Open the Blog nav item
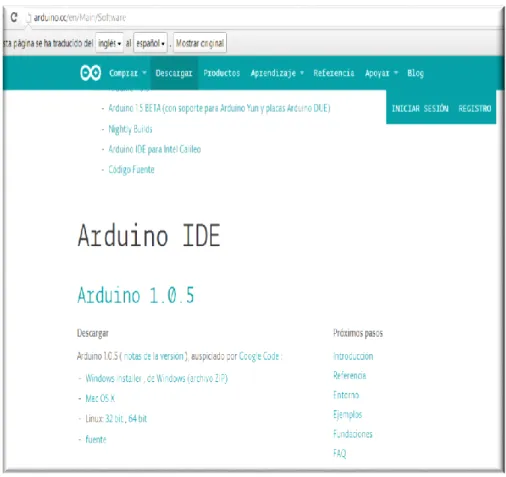Viewport: 506px width, 477px height. [x=415, y=73]
